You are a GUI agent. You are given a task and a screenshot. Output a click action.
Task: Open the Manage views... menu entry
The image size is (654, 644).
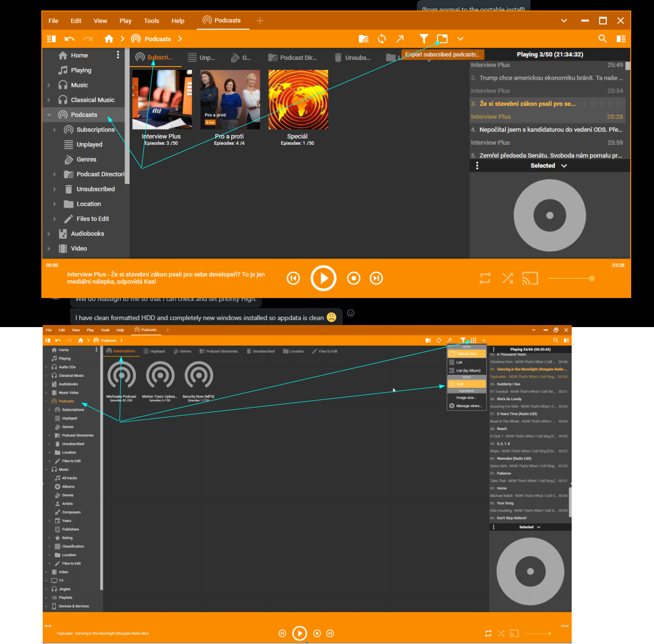[468, 406]
